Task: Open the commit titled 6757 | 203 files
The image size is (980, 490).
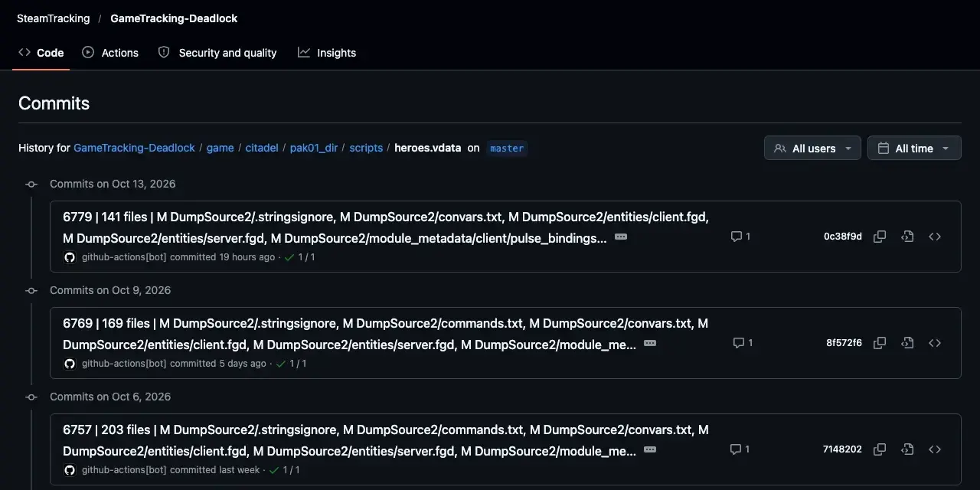Action: click(x=386, y=440)
